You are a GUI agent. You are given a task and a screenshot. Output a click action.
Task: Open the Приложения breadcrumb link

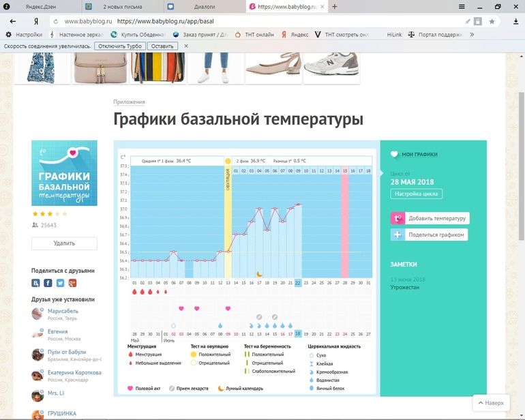tap(129, 102)
